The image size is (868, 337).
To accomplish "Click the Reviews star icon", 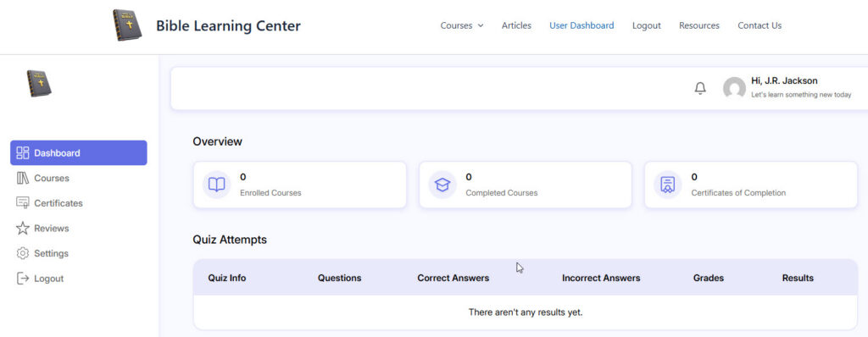I will [x=23, y=228].
